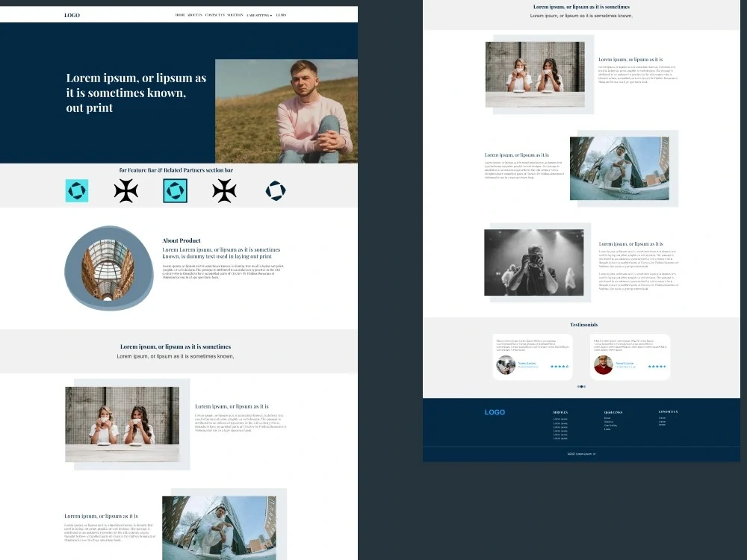
Task: Click the heading beside the photographer image
Action: tap(631, 244)
